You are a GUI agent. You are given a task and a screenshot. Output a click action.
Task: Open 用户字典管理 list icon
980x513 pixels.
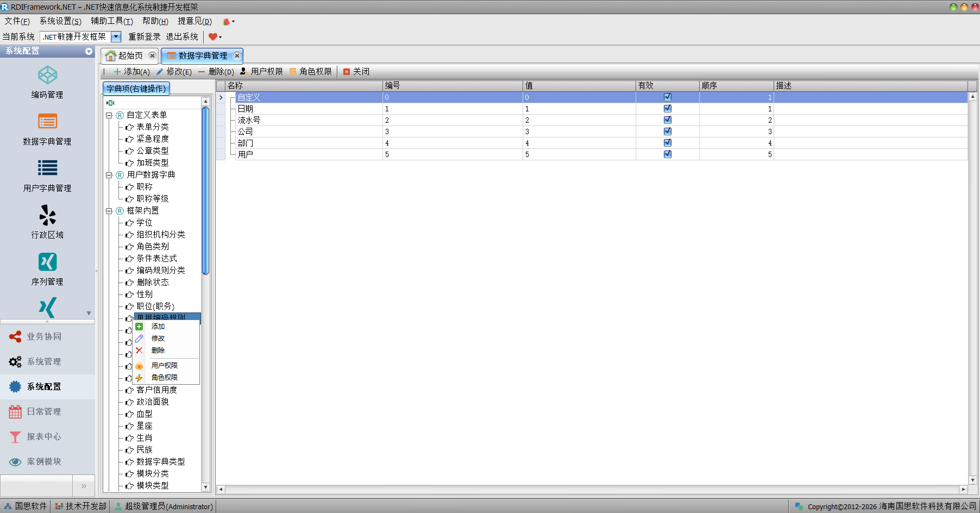point(47,168)
